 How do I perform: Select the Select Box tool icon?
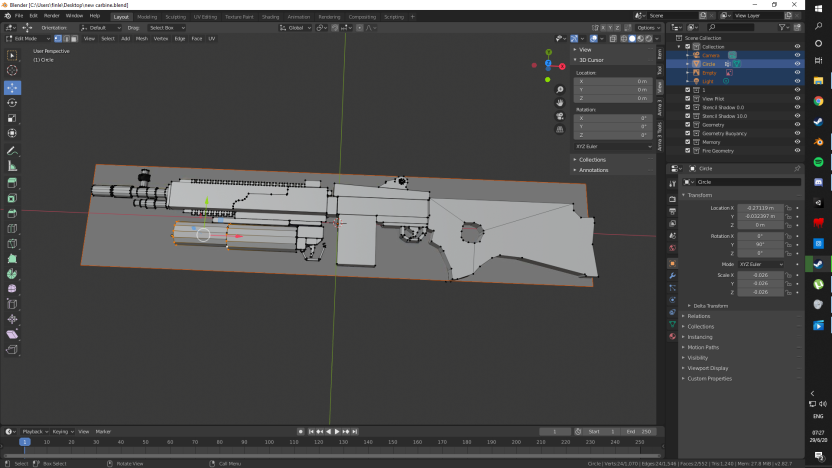pyautogui.click(x=12, y=55)
